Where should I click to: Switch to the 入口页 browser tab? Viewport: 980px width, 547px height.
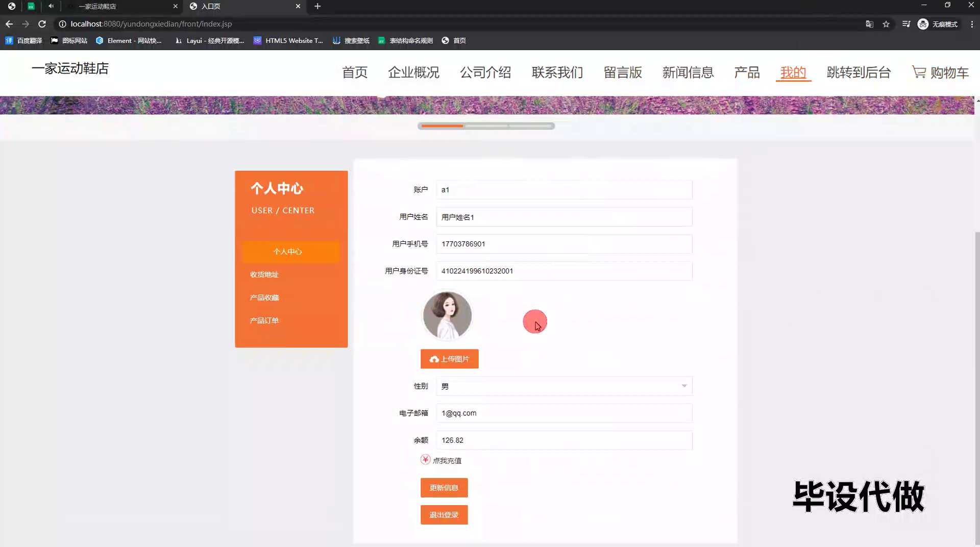point(245,6)
